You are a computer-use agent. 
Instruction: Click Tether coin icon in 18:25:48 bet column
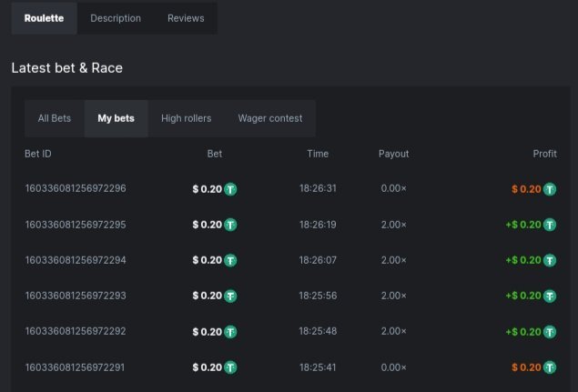[x=230, y=332]
